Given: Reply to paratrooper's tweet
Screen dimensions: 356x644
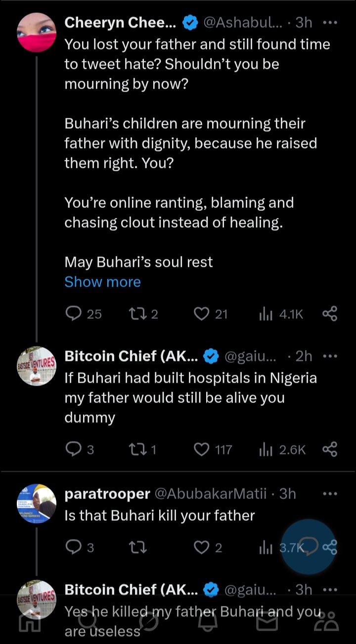Looking at the screenshot, I should 74,547.
